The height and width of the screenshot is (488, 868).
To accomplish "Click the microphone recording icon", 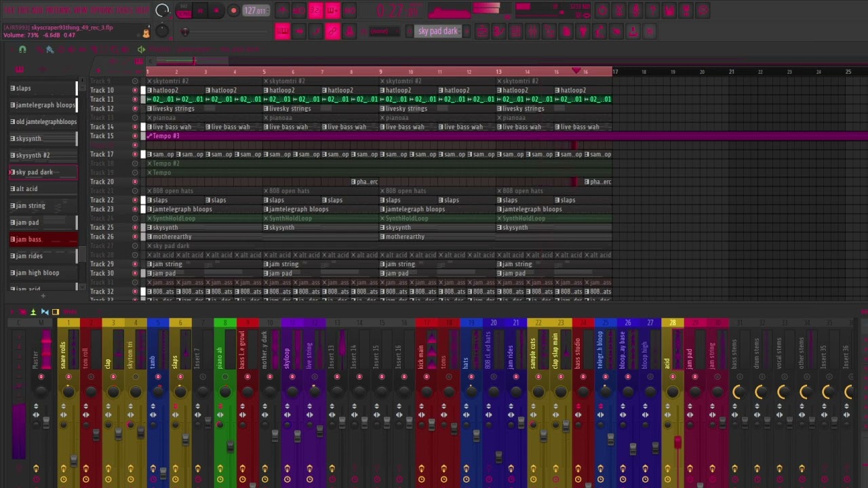I will pos(635,10).
